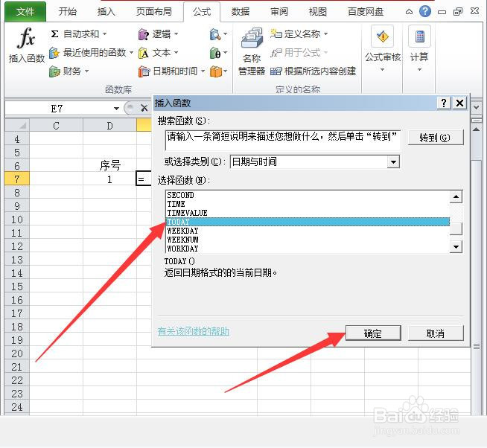Open the File (文件) tab
487x448 pixels.
25,12
